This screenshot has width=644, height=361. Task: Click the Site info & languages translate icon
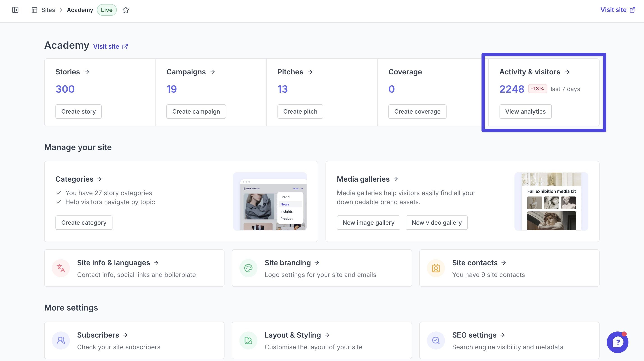(x=61, y=268)
